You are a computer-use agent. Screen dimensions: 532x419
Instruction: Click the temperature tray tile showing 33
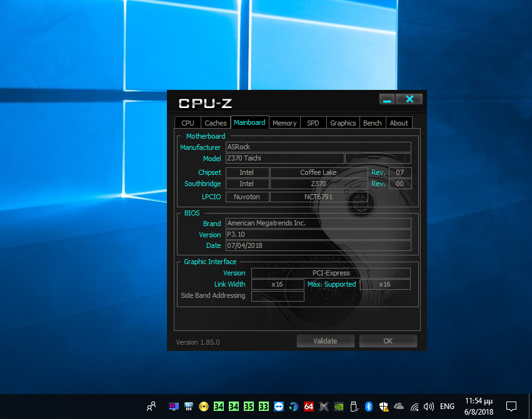coord(264,406)
